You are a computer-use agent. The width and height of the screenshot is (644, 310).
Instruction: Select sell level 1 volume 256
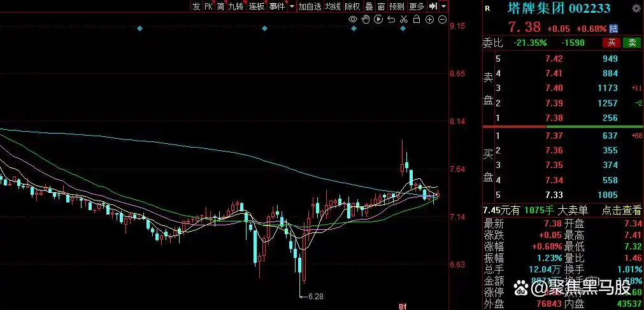tap(610, 118)
